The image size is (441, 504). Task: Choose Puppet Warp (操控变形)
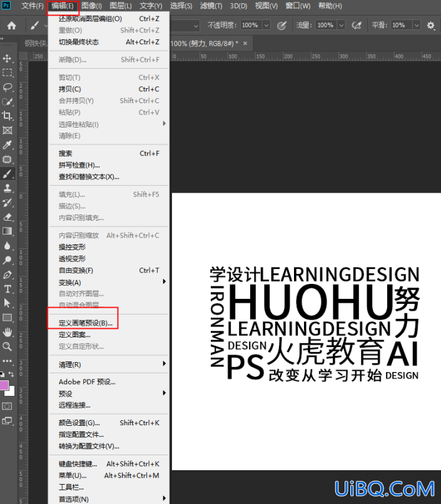tap(109, 247)
